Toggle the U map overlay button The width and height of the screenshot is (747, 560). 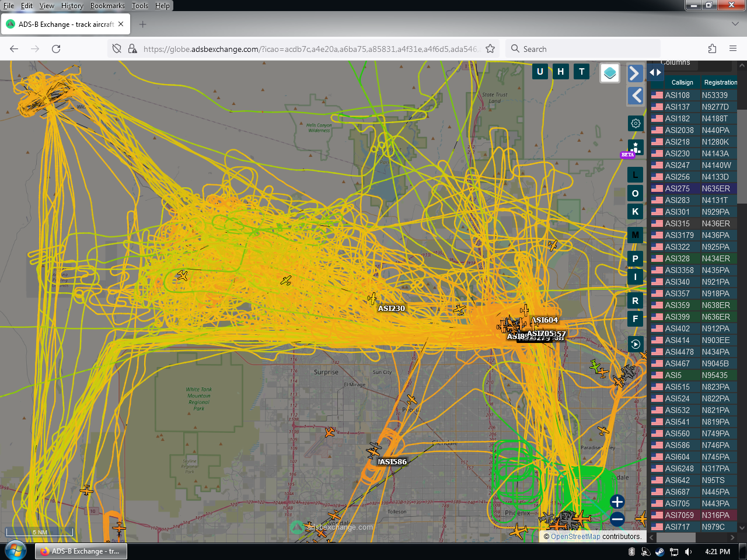540,72
